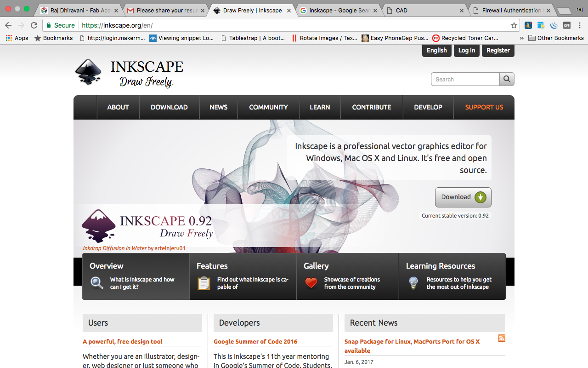Reload the page with the refresh icon
This screenshot has height=368, width=588.
click(34, 25)
